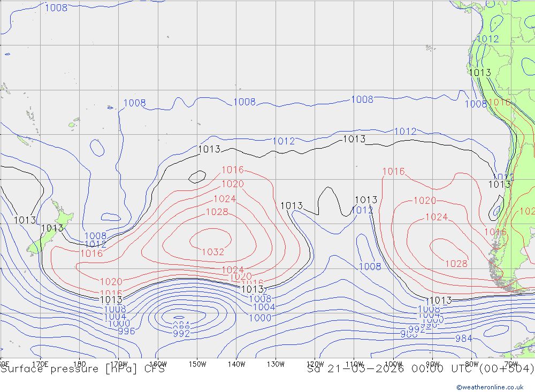Screen dimensions: 535x392
Task: Select the 170E longitude label
Action: 40,364
